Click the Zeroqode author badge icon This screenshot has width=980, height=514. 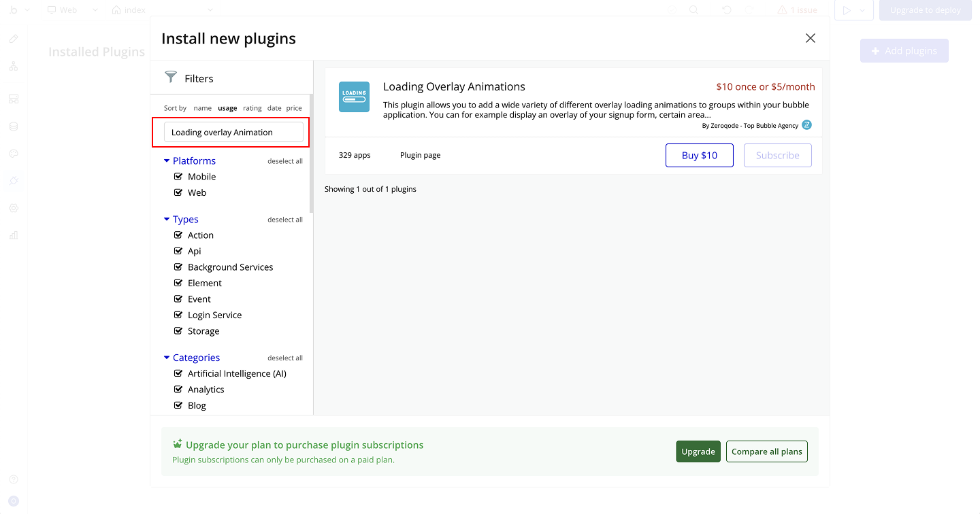pos(806,125)
